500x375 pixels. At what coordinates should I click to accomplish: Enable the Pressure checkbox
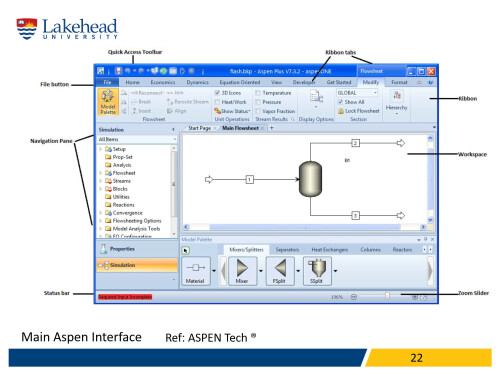point(258,102)
